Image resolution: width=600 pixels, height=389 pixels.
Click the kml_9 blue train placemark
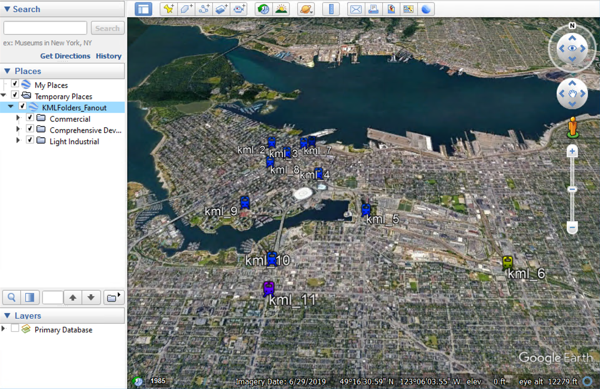click(x=245, y=202)
